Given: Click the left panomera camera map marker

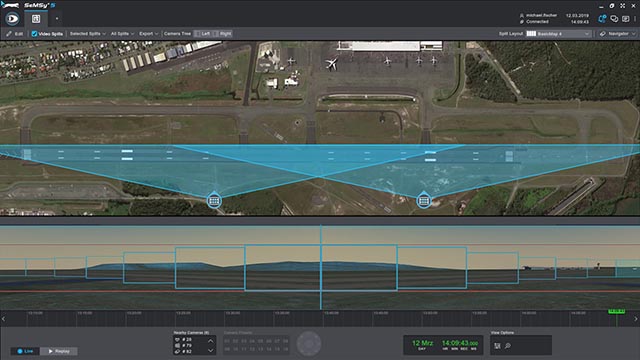Looking at the screenshot, I should point(214,200).
